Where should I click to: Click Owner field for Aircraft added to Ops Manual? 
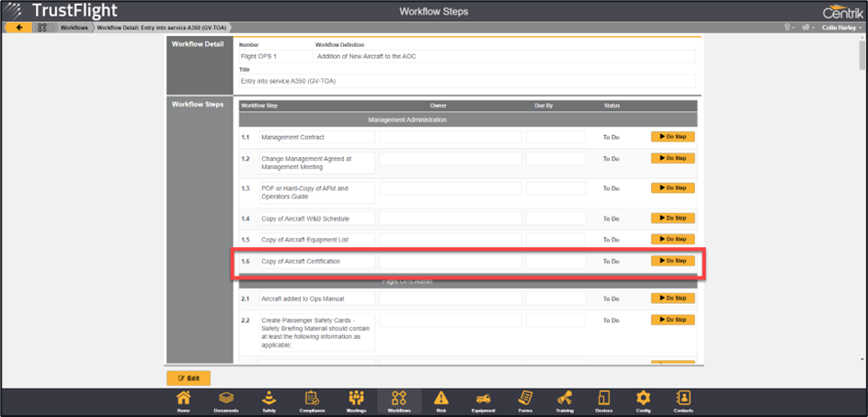tap(451, 299)
